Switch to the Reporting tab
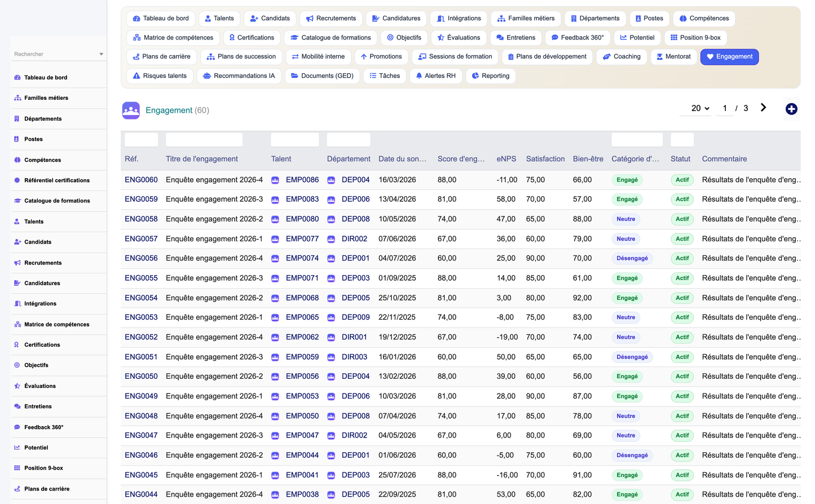Viewport: 815px width, 504px height. pos(491,76)
